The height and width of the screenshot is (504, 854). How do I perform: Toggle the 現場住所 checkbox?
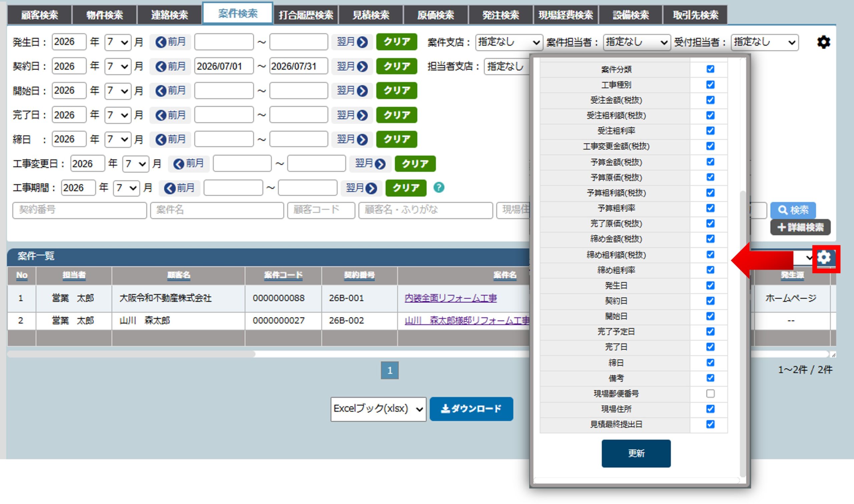click(x=710, y=409)
